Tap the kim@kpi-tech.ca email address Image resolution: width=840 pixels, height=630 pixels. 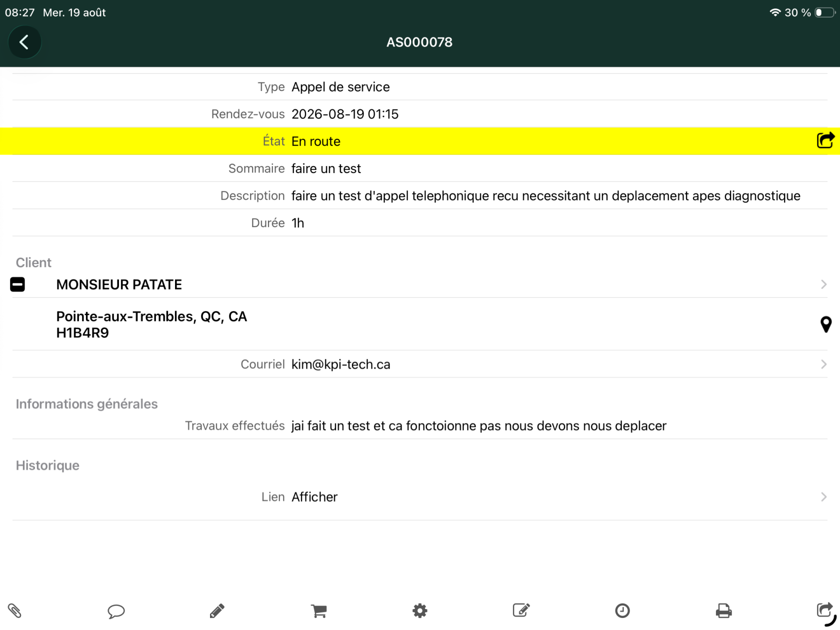pyautogui.click(x=340, y=364)
